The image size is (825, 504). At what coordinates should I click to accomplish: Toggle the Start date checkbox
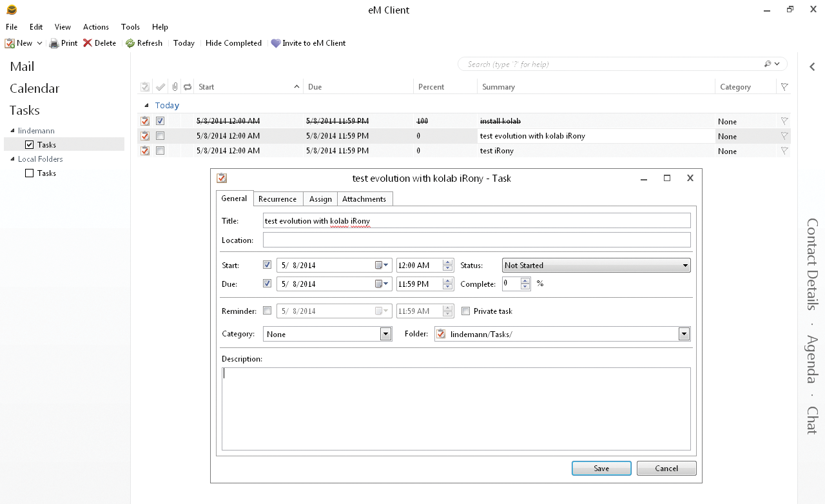(x=267, y=265)
